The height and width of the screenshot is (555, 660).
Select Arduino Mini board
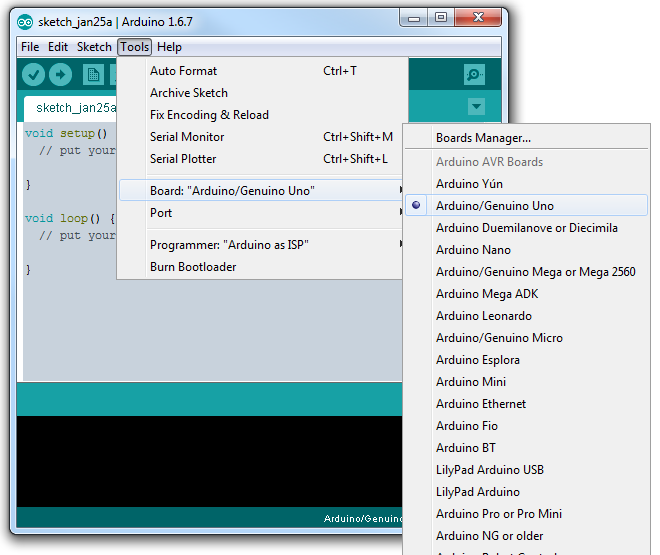point(526,382)
